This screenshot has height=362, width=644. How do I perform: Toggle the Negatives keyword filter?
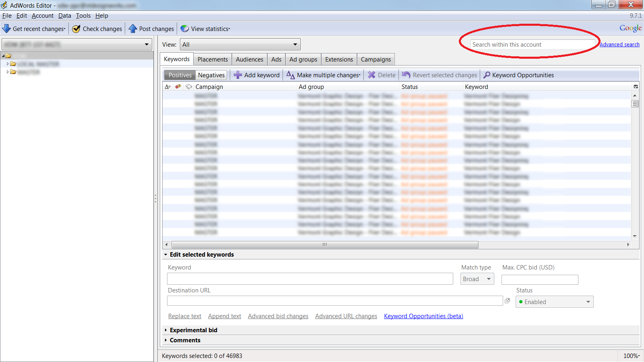[211, 75]
